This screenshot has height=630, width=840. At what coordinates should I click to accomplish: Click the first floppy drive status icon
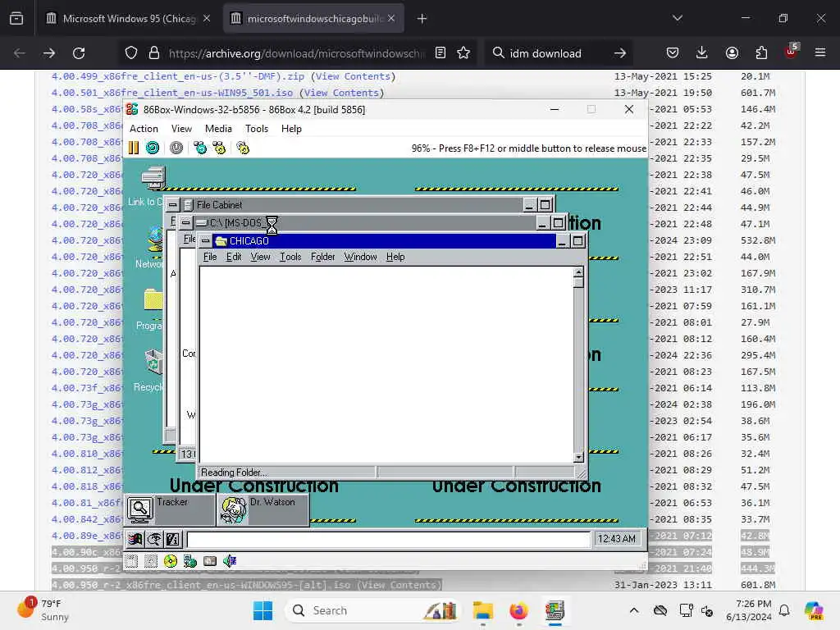132,561
